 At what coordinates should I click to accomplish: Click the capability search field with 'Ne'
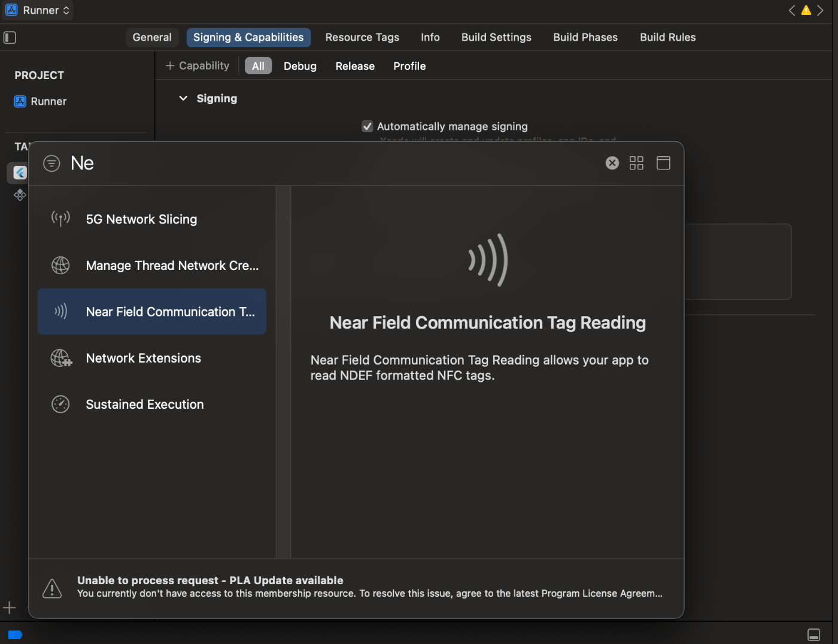pyautogui.click(x=332, y=163)
